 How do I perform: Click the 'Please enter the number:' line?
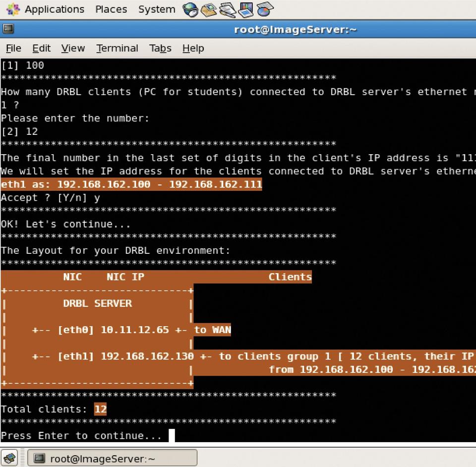(75, 118)
